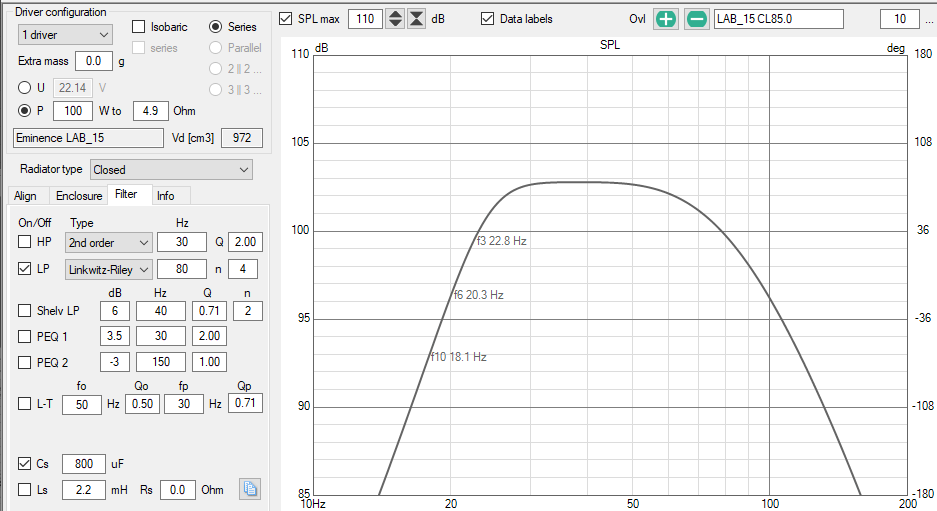Open the Radiator type Closed dropdown

171,170
